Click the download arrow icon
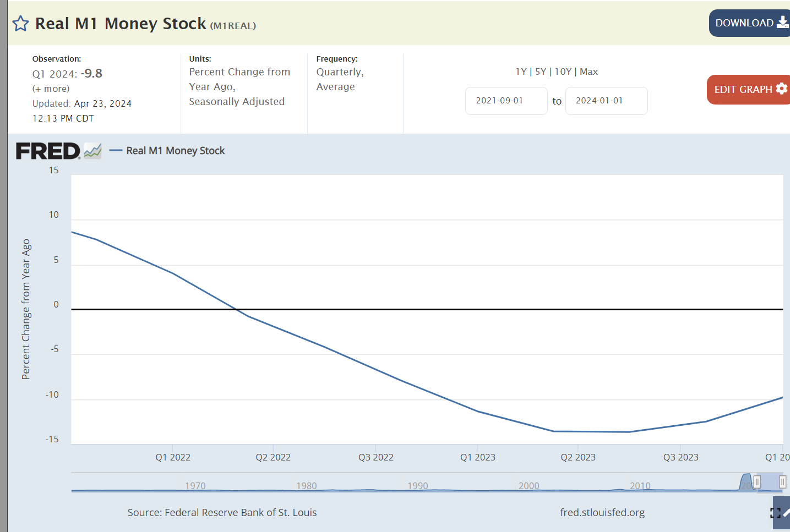The image size is (790, 532). click(x=782, y=23)
